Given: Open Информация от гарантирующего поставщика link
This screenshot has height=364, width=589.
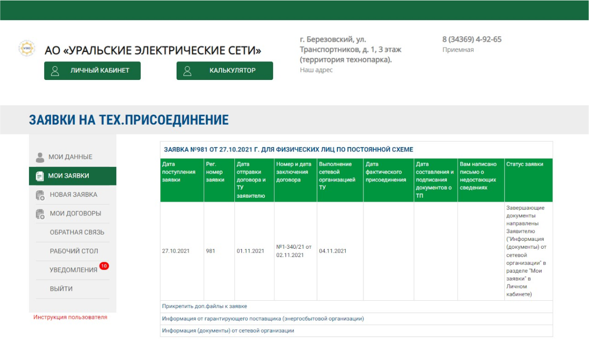Looking at the screenshot, I should coord(263,319).
